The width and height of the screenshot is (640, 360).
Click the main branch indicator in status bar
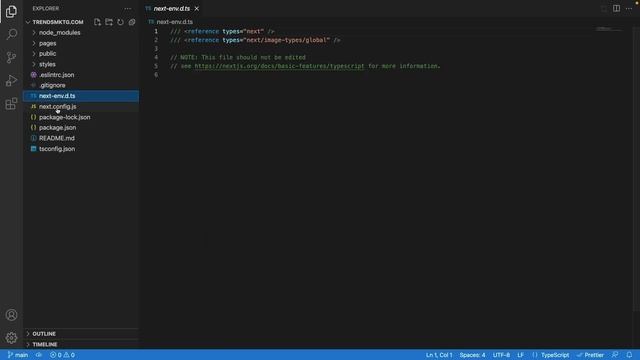[18, 355]
